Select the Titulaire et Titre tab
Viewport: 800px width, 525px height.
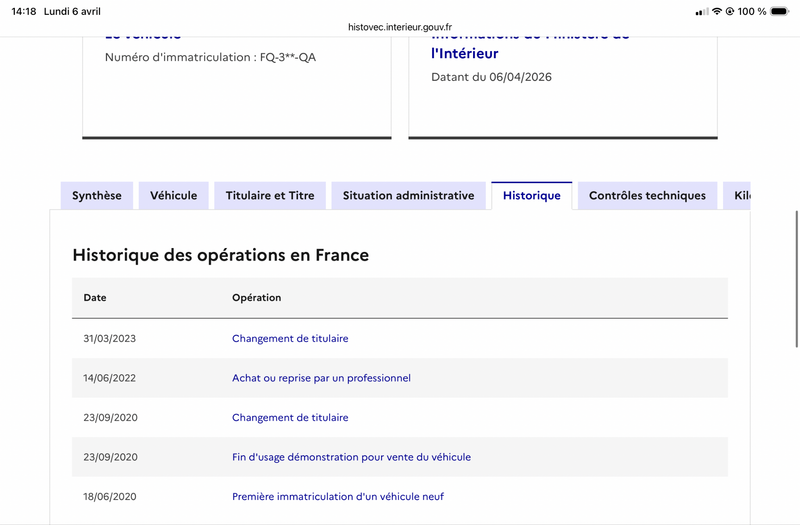click(x=270, y=196)
